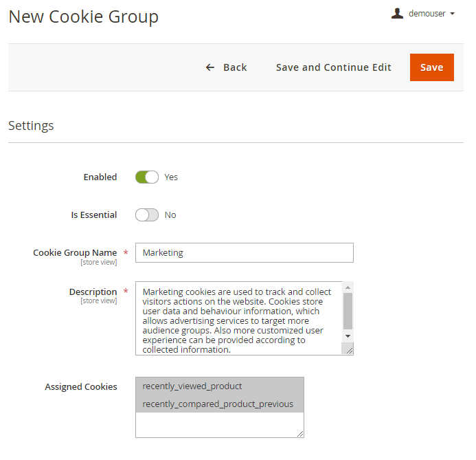Select recently_compared_product_previous cookie option
Image resolution: width=476 pixels, height=460 pixels.
pos(219,404)
